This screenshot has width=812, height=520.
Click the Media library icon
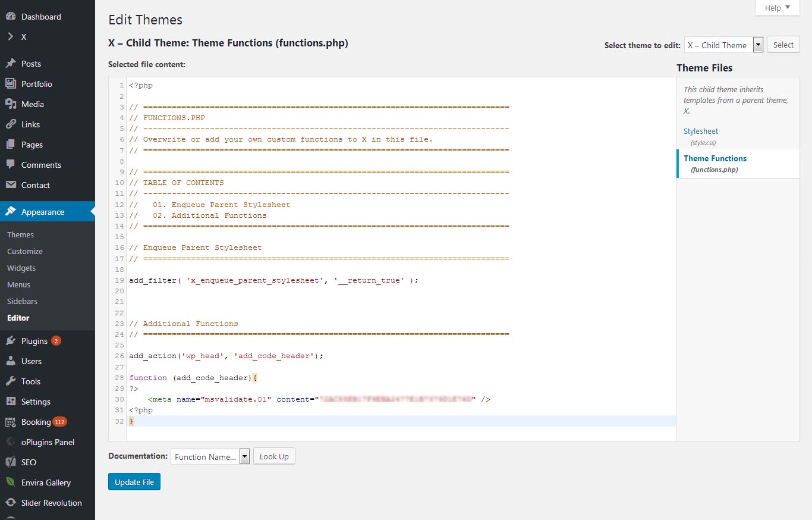click(11, 104)
